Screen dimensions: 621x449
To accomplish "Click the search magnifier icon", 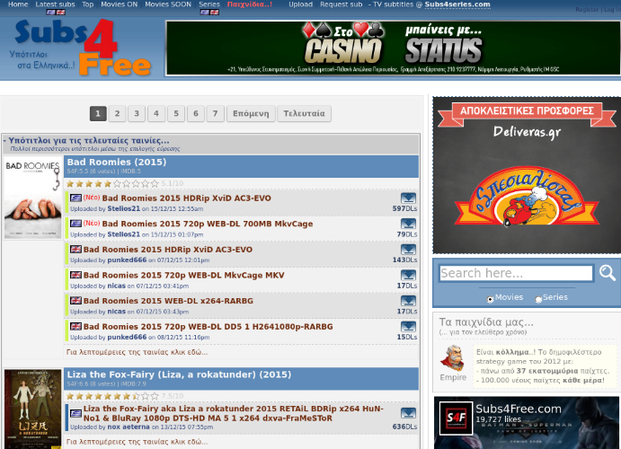I will coord(607,273).
